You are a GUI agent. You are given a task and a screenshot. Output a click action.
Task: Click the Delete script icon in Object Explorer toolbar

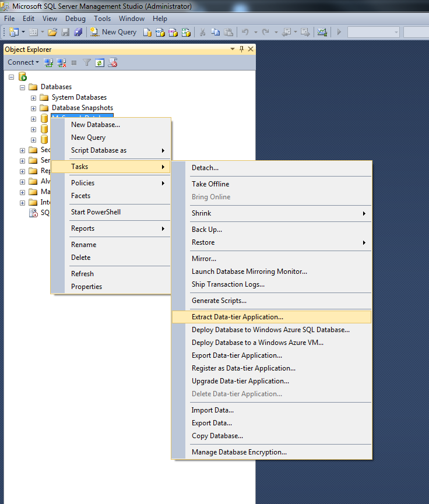pos(112,62)
